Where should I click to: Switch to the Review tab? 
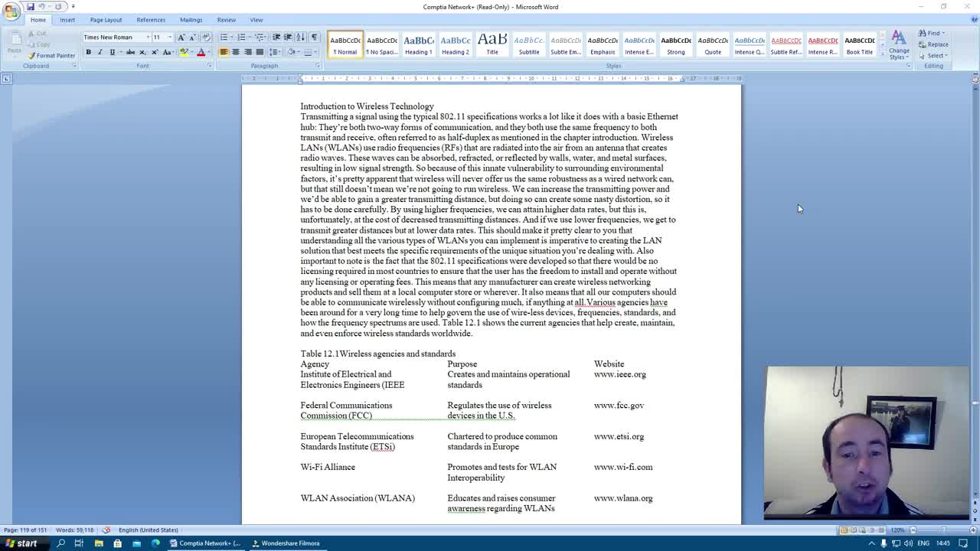226,20
